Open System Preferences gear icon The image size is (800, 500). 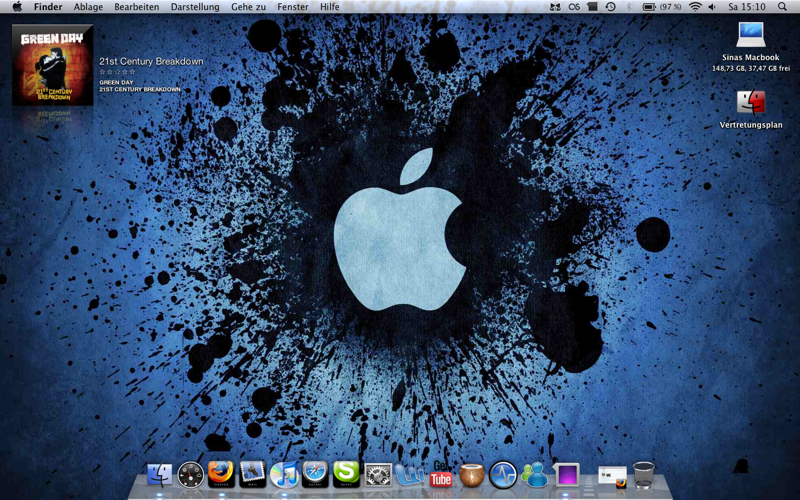[378, 475]
